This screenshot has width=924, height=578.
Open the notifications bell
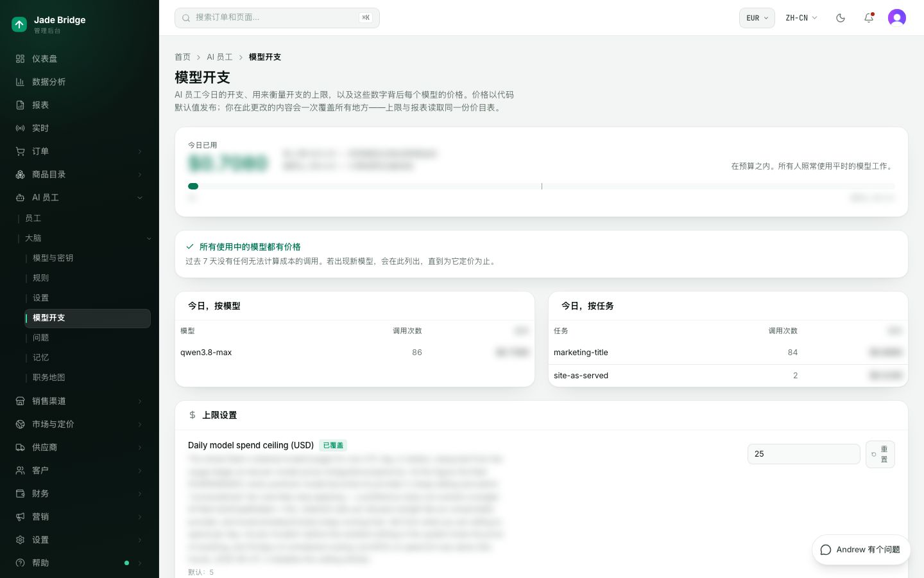(x=869, y=18)
